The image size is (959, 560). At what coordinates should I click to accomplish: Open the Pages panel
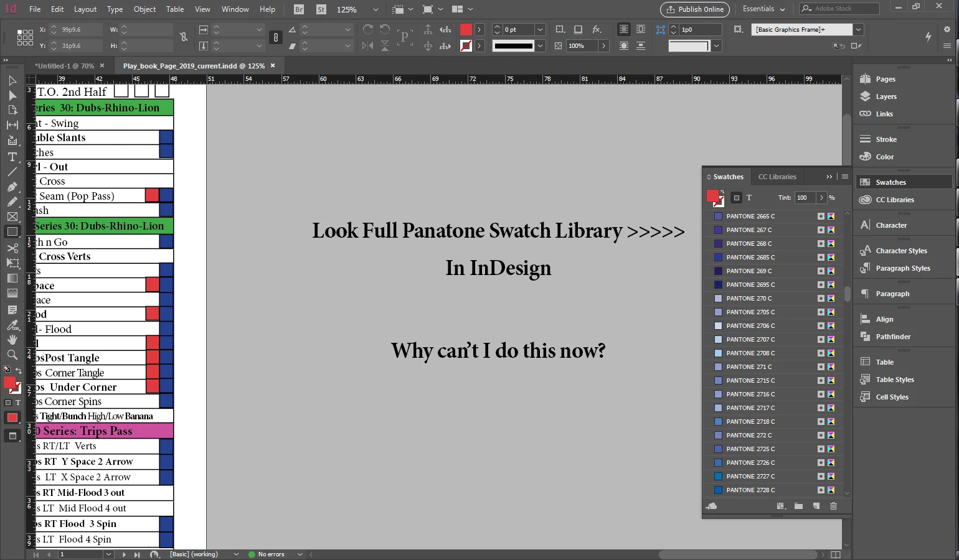point(885,79)
